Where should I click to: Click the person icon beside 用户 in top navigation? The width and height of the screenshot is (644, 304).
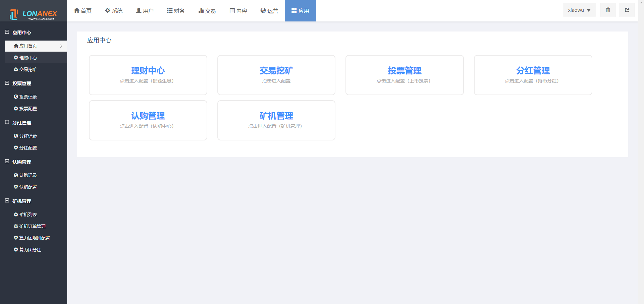(139, 10)
